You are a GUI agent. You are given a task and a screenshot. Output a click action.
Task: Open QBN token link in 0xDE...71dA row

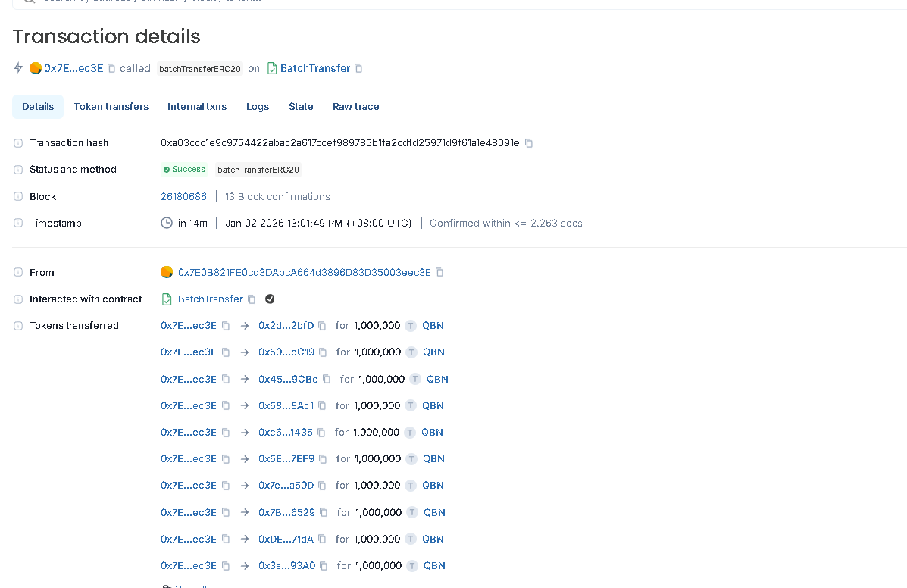(433, 539)
